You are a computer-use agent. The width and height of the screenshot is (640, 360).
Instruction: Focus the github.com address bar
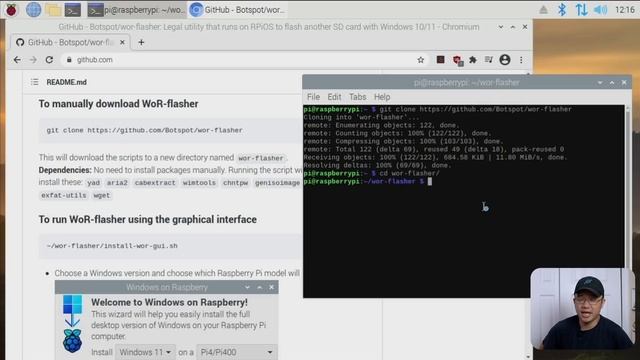(245, 60)
